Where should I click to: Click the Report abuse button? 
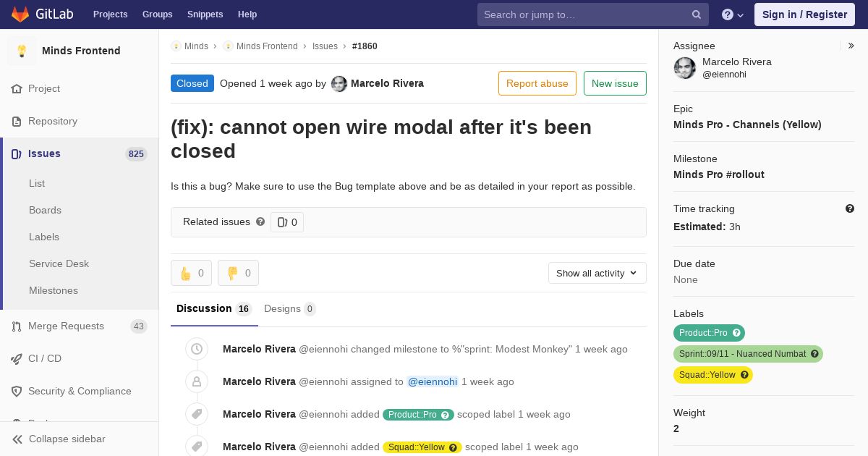537,83
